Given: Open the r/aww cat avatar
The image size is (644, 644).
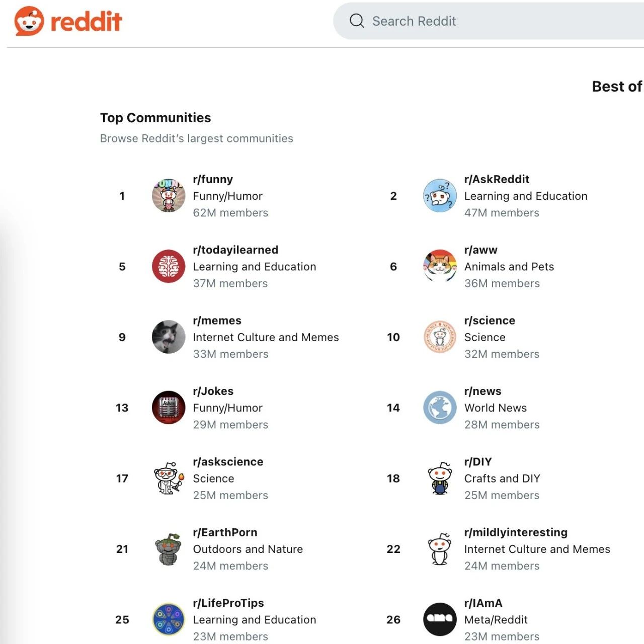Looking at the screenshot, I should point(440,266).
